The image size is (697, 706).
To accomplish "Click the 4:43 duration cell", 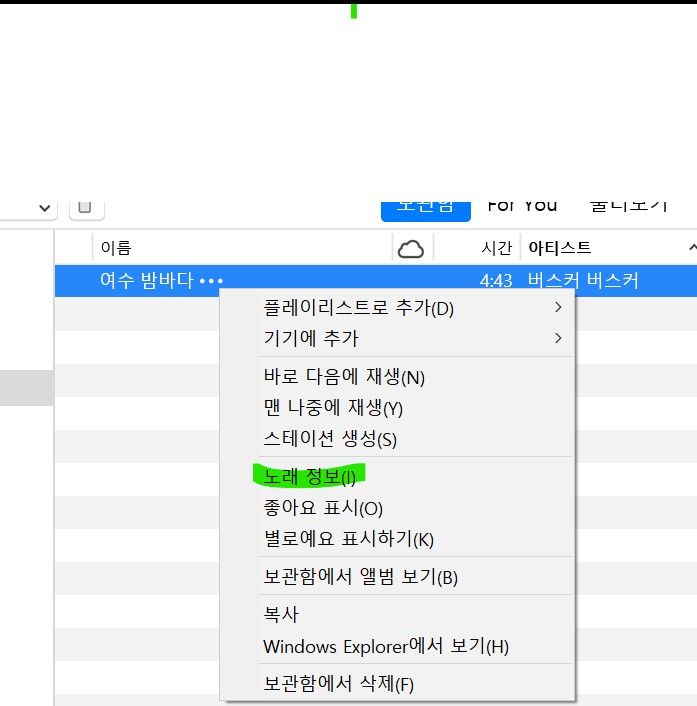I will (496, 281).
